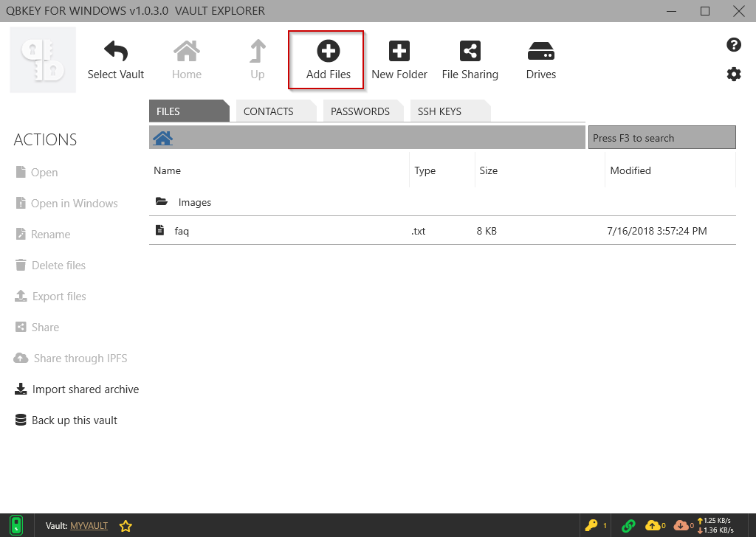Click the Back up this vault database icon
The width and height of the screenshot is (756, 537).
21,420
